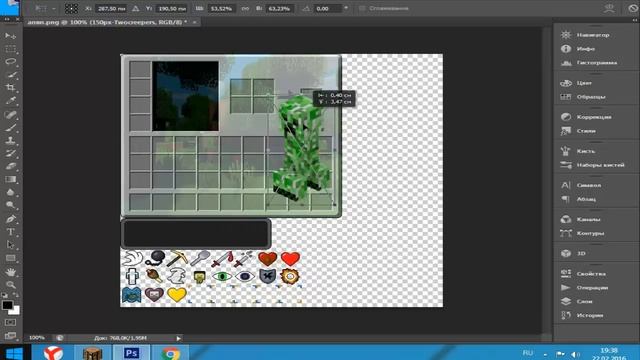
Task: Select the Dodge tool
Action: [10, 205]
